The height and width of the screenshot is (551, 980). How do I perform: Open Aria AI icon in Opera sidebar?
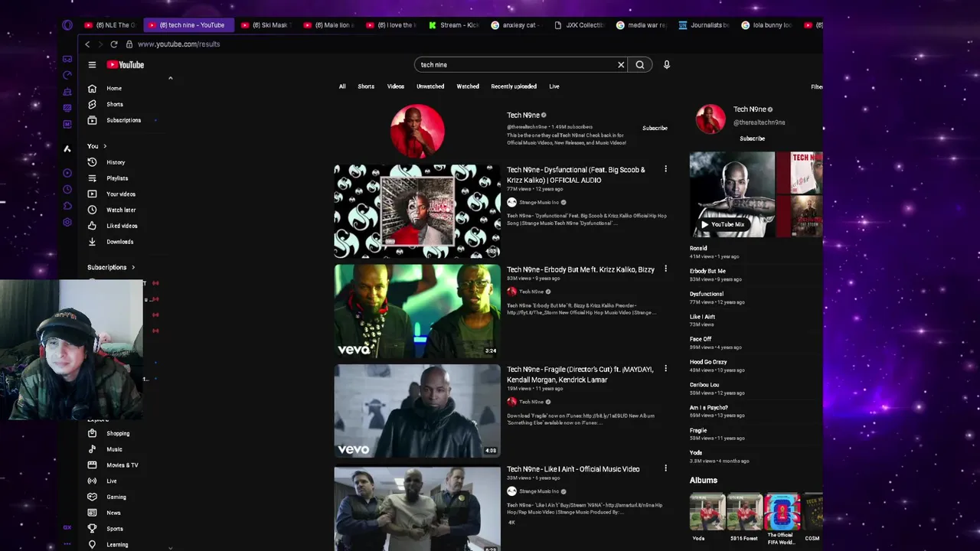click(x=67, y=148)
